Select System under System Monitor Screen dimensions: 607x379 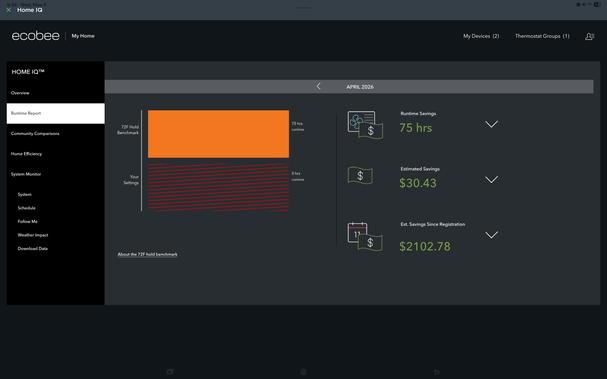pos(24,194)
